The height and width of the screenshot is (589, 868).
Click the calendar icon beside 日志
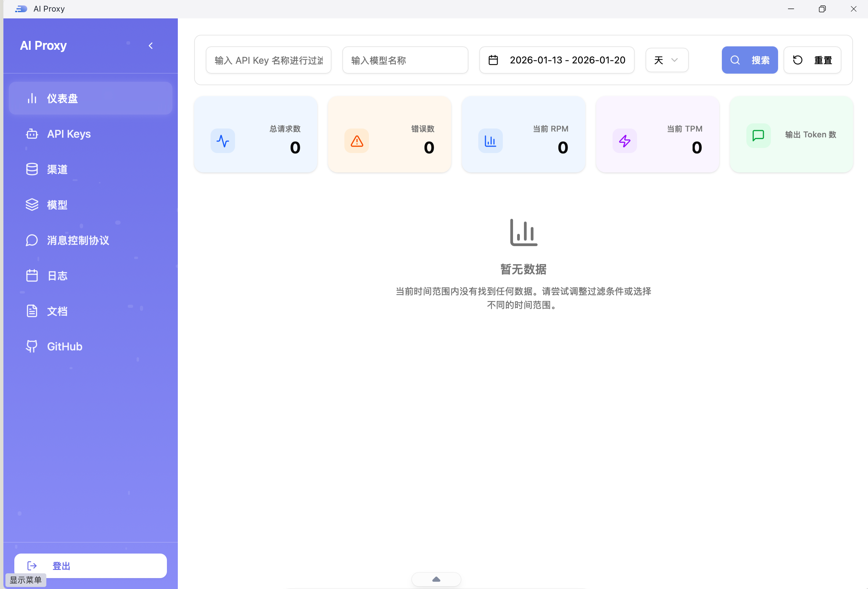click(32, 275)
